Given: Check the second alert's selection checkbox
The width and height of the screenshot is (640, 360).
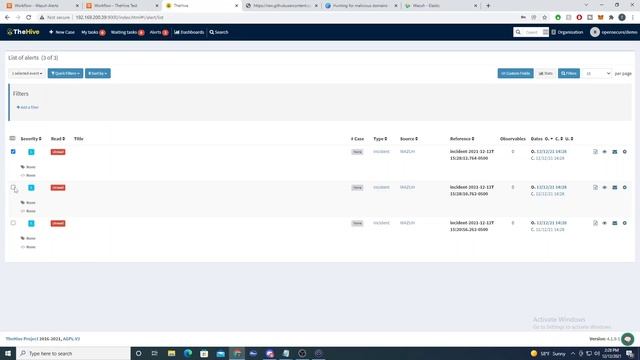Looking at the screenshot, I should [x=13, y=187].
